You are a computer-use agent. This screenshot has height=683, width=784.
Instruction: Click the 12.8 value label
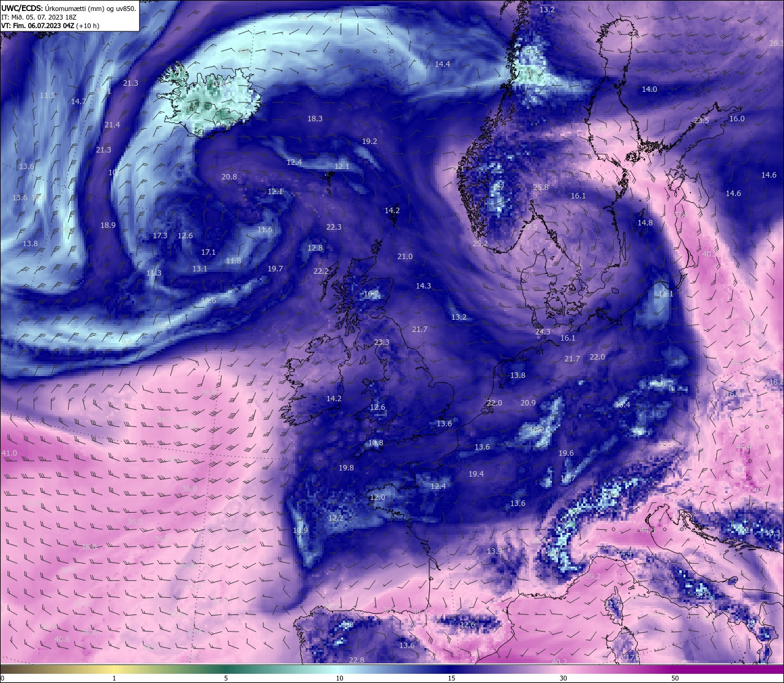315,248
